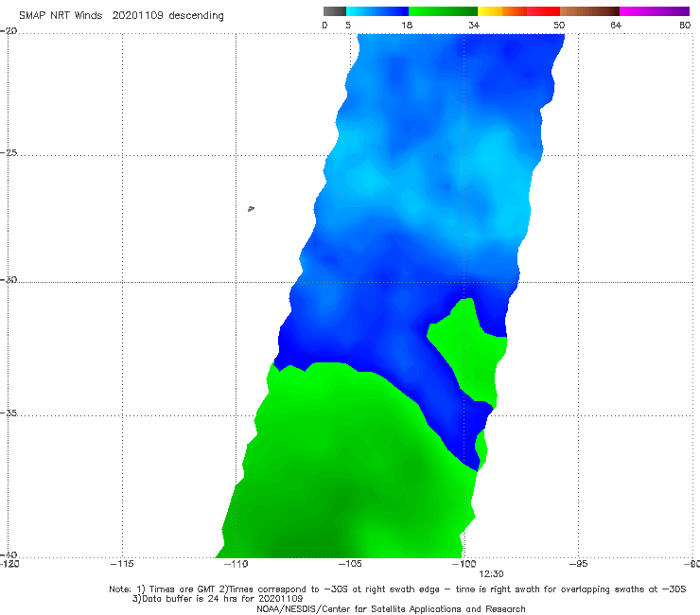Click the magenta-purple segment of color bar
The height and width of the screenshot is (615, 700).
pyautogui.click(x=655, y=11)
